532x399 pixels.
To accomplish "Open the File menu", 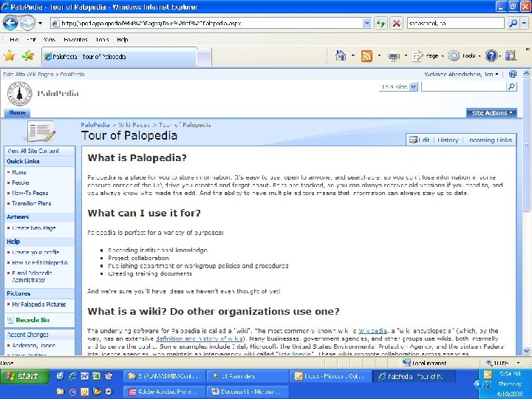I will 14,40.
